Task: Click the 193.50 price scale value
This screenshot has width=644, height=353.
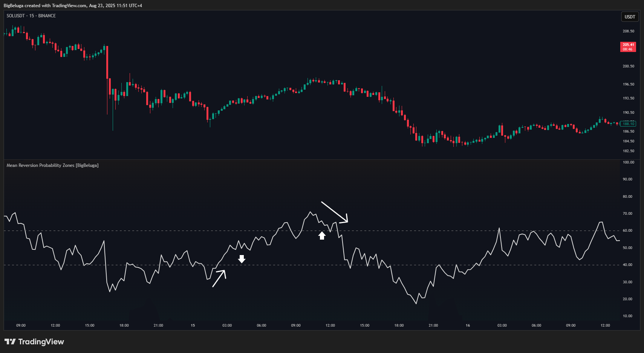Action: tap(628, 98)
